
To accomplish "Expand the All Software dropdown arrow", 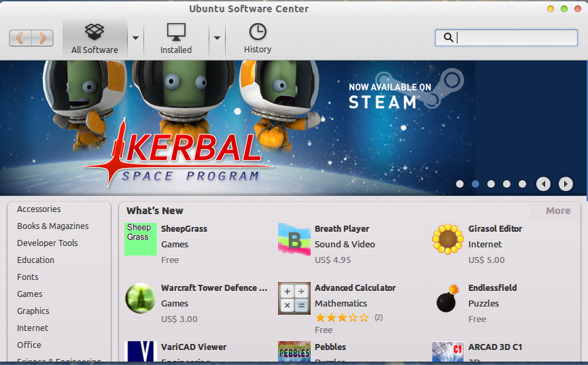I will (x=135, y=38).
